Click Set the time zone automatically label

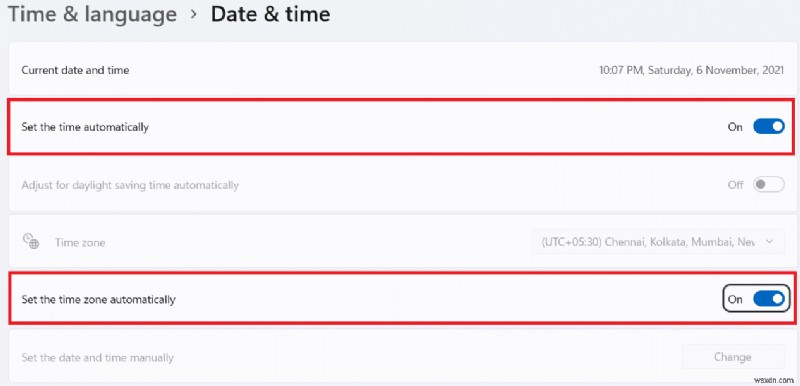(x=98, y=299)
